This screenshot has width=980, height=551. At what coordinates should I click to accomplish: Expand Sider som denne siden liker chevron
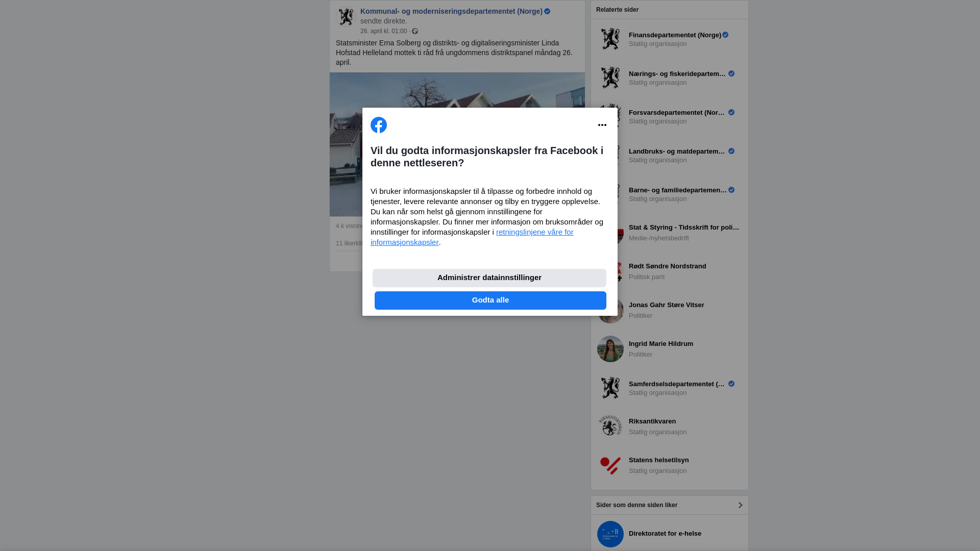(x=740, y=505)
